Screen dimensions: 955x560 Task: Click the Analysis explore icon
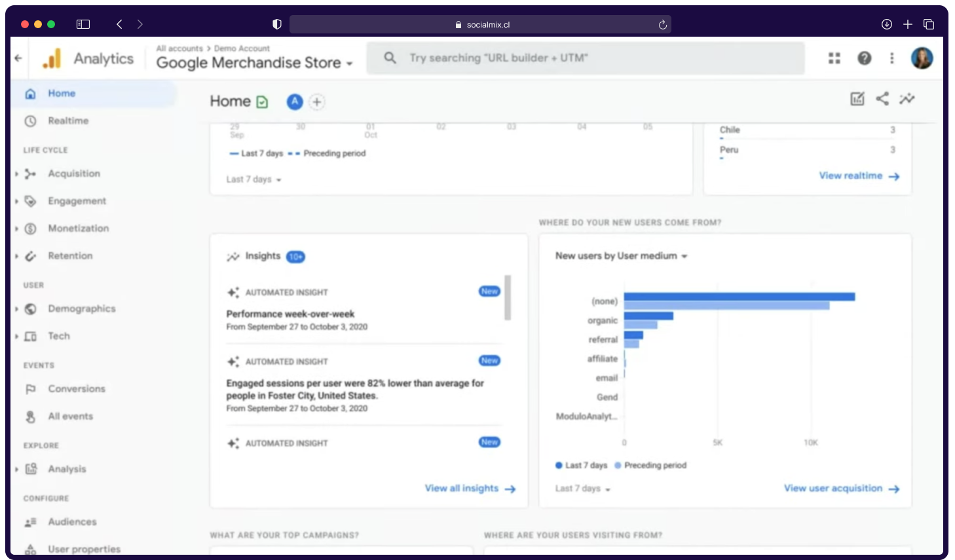pos(30,469)
